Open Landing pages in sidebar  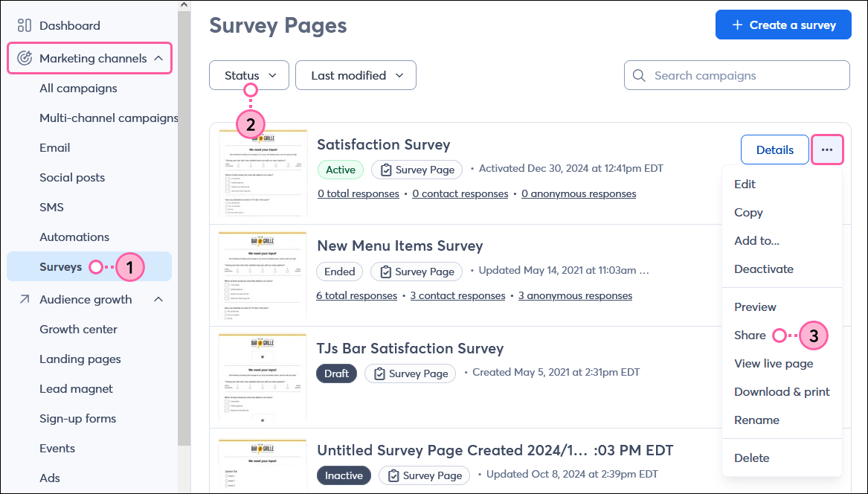[x=80, y=359]
